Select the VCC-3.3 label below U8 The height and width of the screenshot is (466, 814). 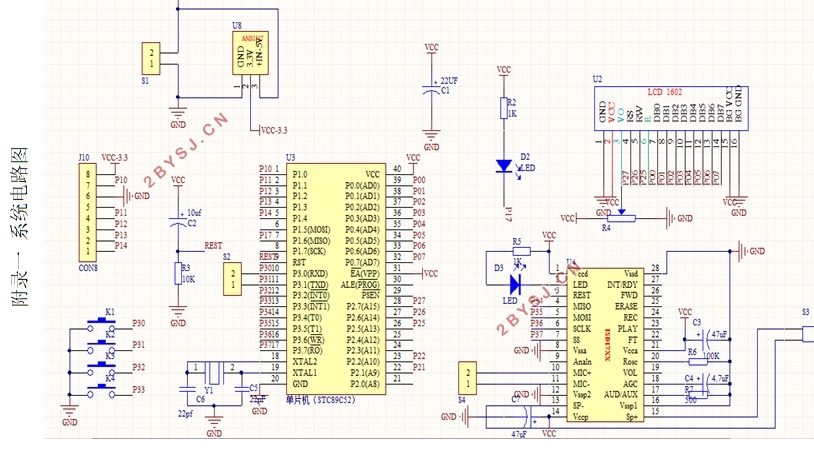(274, 130)
